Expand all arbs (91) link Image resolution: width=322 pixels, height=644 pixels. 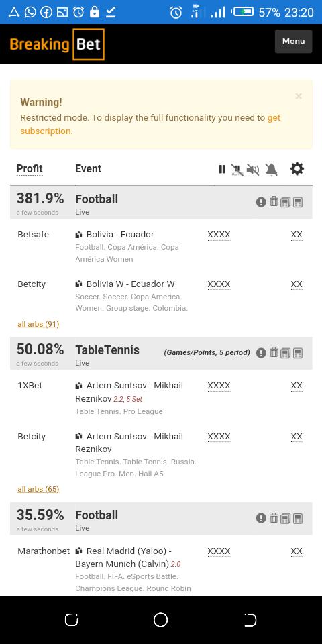[38, 324]
